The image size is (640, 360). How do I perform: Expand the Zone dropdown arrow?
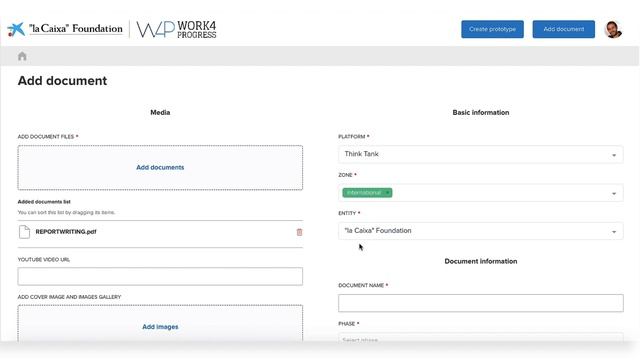pyautogui.click(x=614, y=193)
